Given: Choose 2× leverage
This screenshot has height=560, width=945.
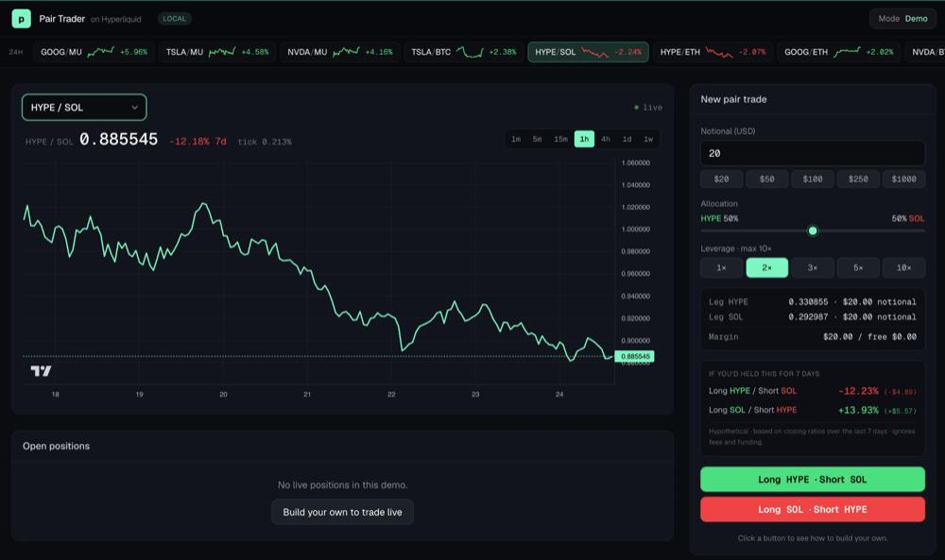Looking at the screenshot, I should click(x=766, y=267).
